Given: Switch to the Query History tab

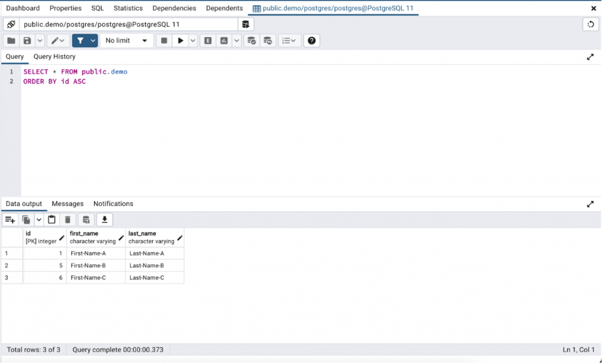Looking at the screenshot, I should click(54, 56).
